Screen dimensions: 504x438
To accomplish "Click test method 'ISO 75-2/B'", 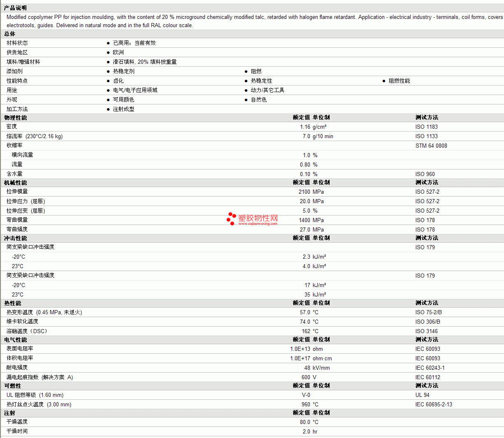I will point(428,312).
